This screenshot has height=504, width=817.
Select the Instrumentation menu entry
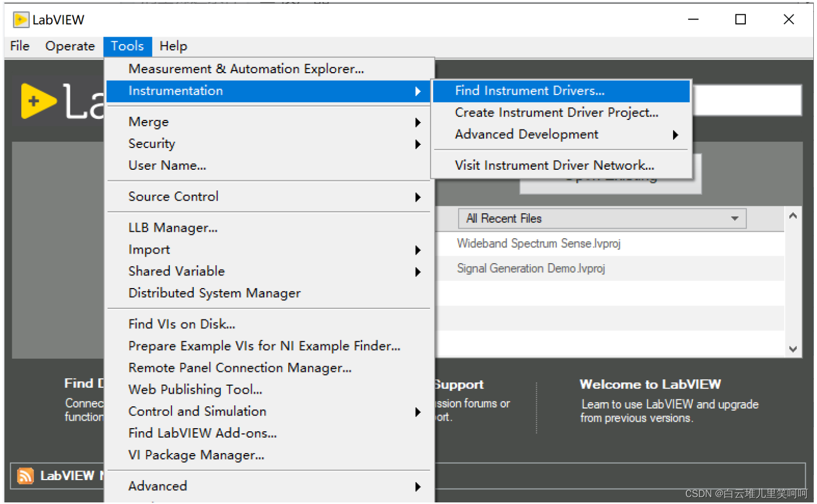[269, 91]
